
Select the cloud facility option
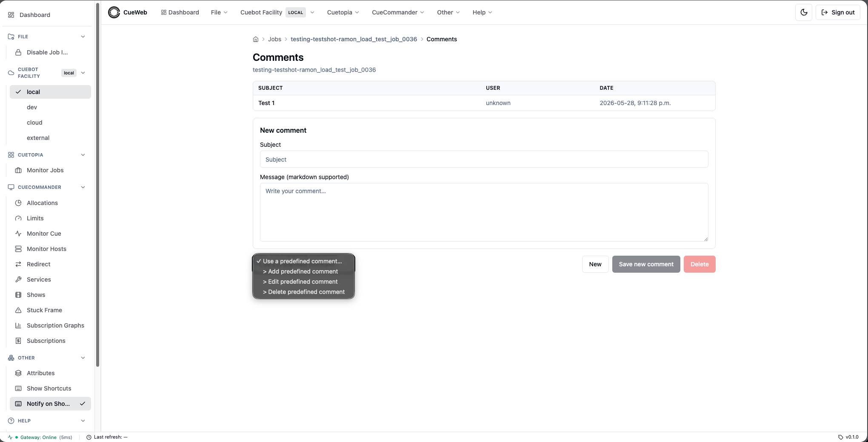pos(50,123)
